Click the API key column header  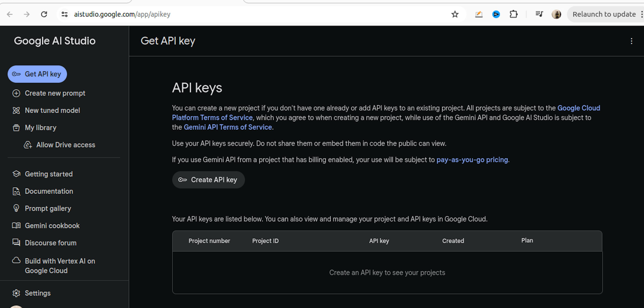point(379,241)
